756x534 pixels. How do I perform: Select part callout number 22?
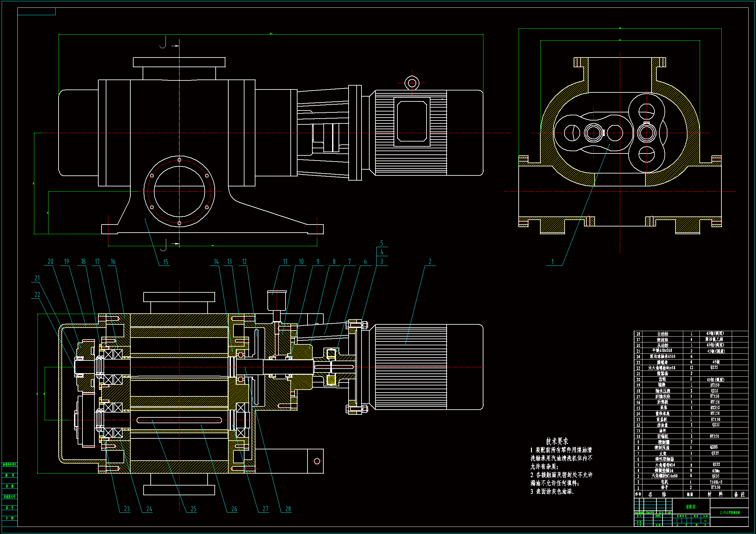[37, 295]
